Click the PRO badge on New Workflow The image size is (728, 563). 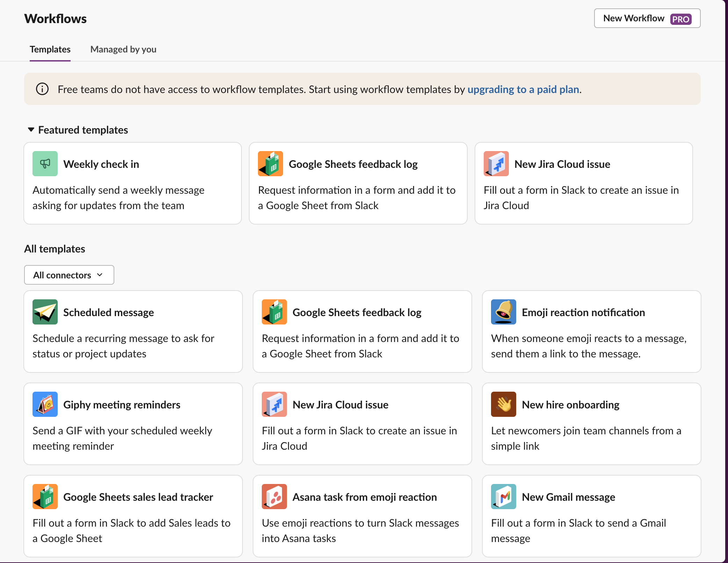coord(681,19)
